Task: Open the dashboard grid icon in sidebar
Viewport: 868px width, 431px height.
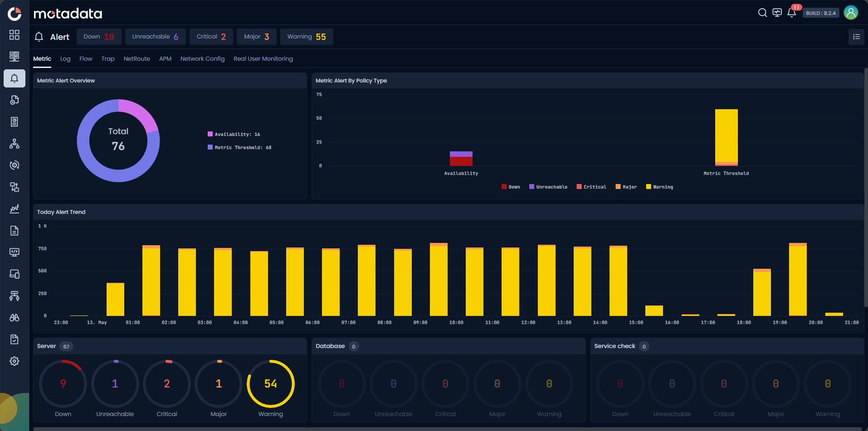Action: 15,35
